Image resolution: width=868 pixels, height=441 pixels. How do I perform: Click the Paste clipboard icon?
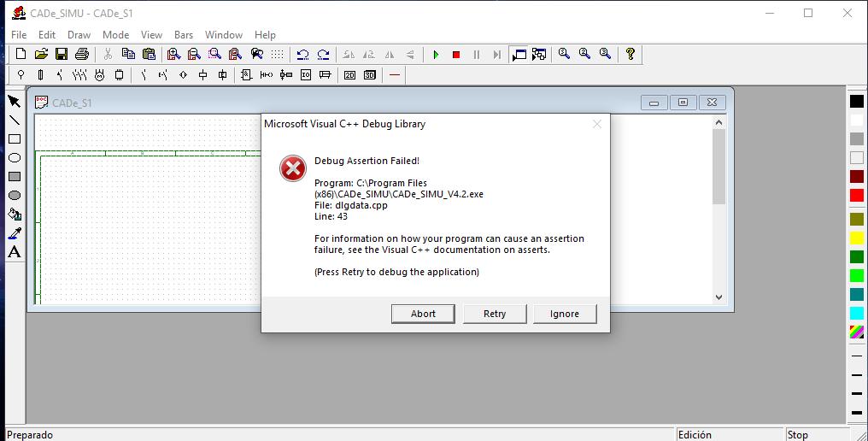pyautogui.click(x=149, y=54)
